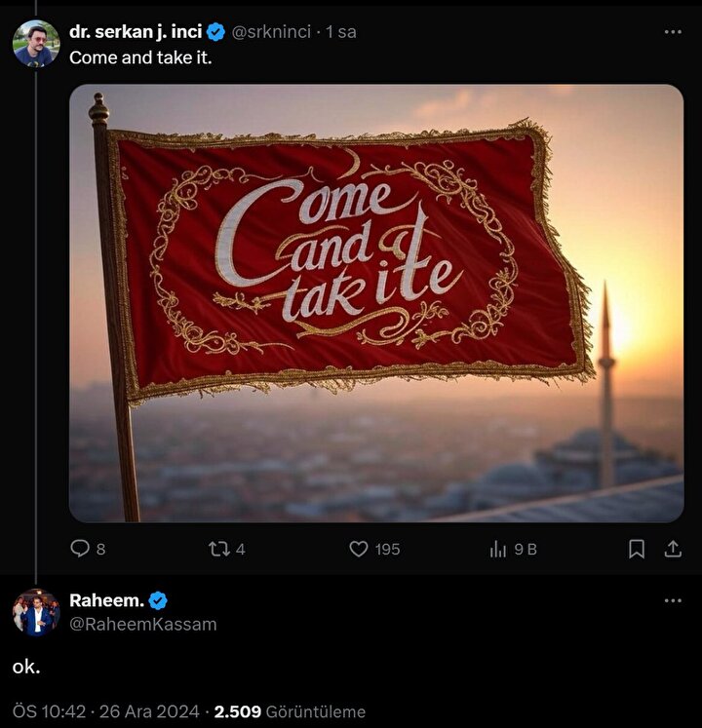Image resolution: width=702 pixels, height=728 pixels.
Task: Open Raheem's profile avatar
Action: (x=36, y=613)
